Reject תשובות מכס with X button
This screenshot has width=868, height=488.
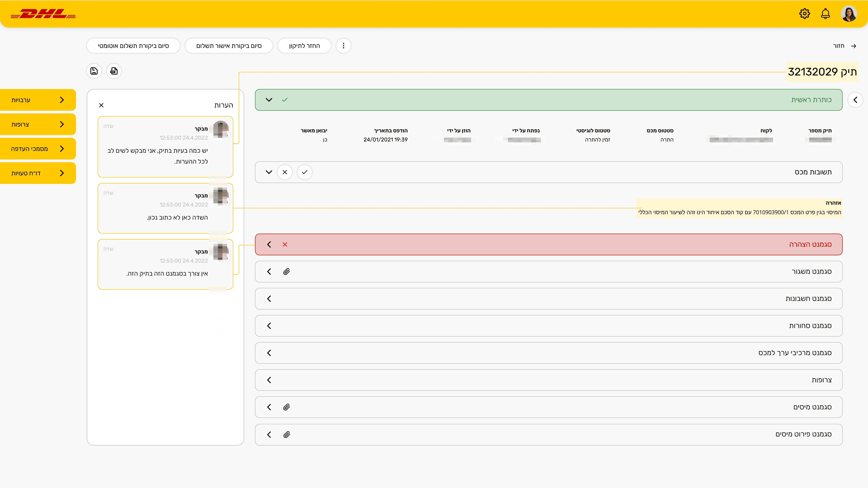click(x=285, y=172)
